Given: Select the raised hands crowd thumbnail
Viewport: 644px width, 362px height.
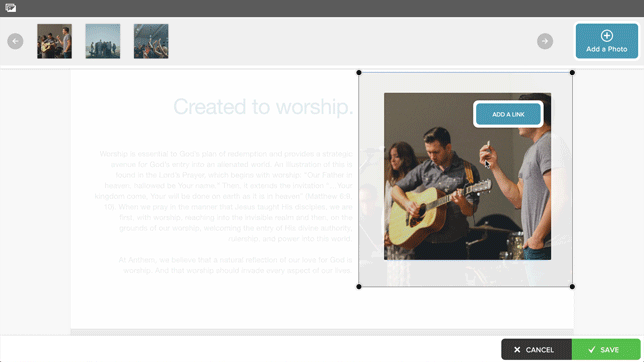Looking at the screenshot, I should [x=151, y=41].
